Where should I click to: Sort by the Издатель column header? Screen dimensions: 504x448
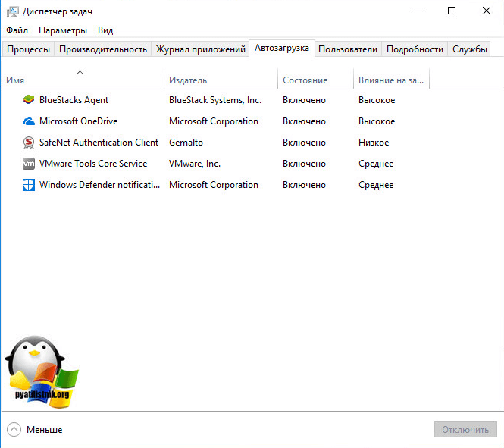point(221,79)
